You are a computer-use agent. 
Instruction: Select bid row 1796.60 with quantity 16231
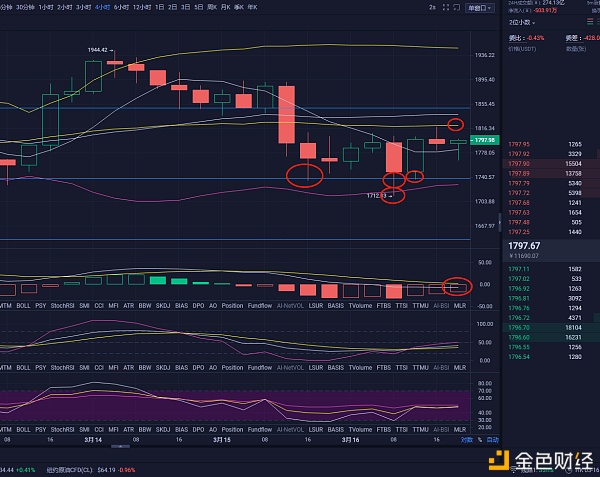(551, 337)
